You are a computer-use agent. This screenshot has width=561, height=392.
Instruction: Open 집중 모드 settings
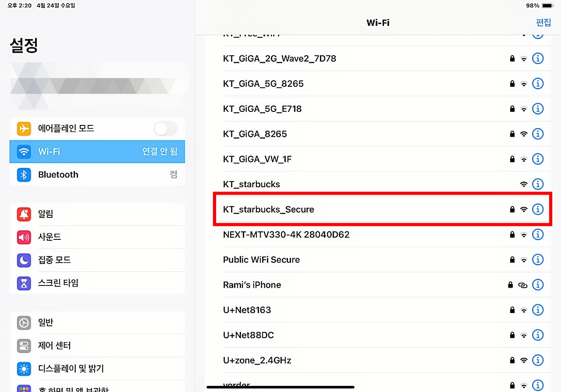point(97,260)
